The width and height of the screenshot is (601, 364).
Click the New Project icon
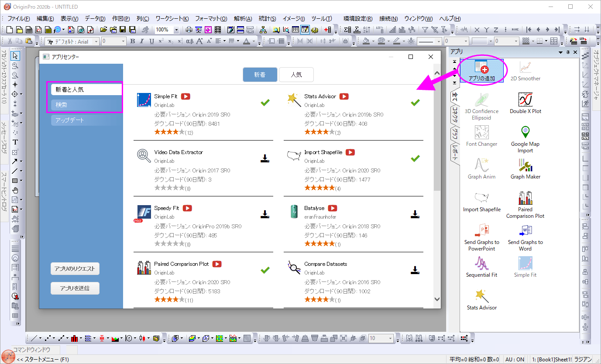tap(10, 30)
